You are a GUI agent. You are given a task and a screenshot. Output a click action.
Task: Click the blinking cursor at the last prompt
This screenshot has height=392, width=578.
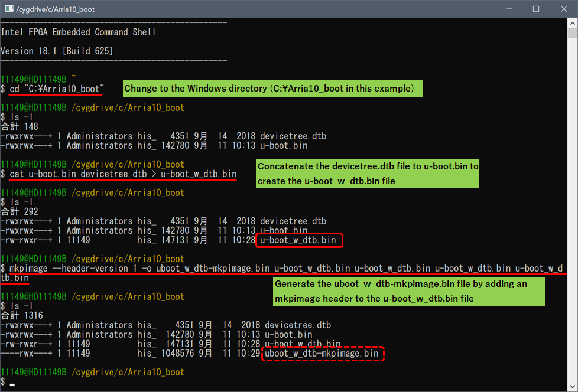(11, 386)
